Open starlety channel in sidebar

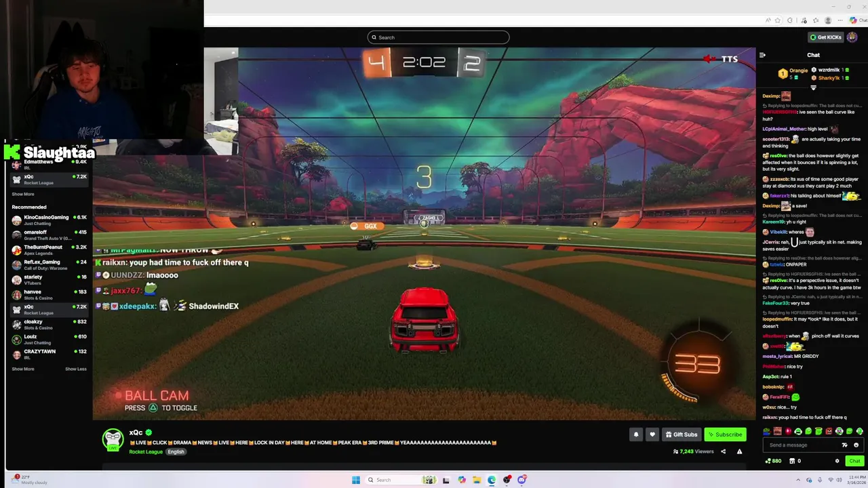(x=49, y=279)
